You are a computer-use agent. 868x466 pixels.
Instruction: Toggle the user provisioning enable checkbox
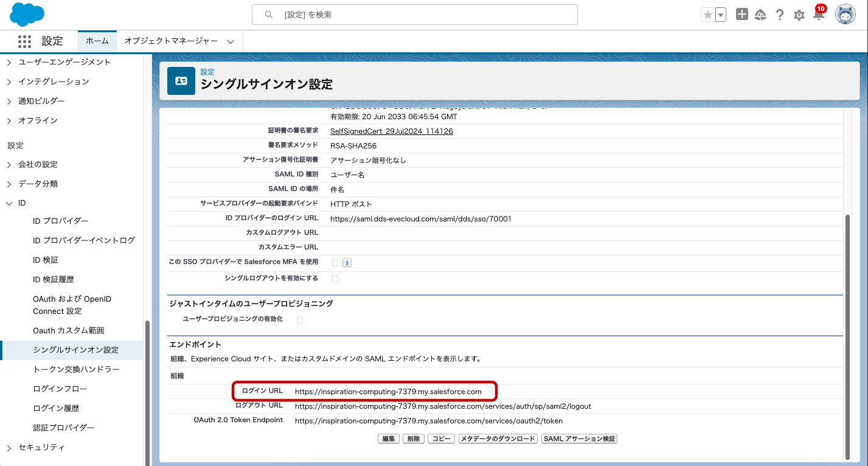(299, 320)
